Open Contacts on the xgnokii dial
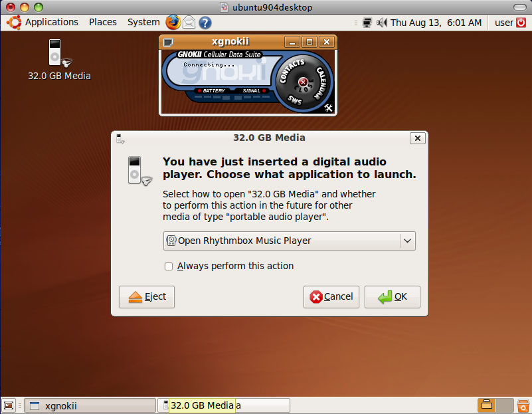532x414 pixels. 291,70
